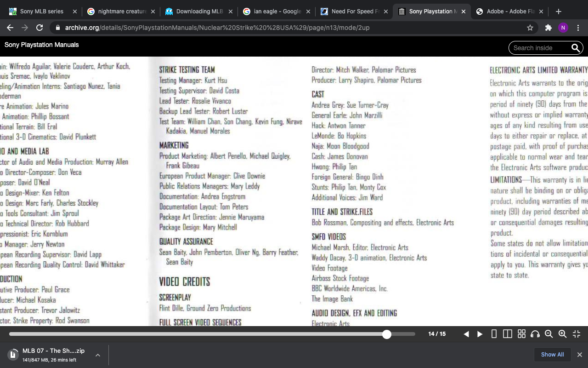
Task: Click the page scrubber slider handle
Action: (x=387, y=334)
